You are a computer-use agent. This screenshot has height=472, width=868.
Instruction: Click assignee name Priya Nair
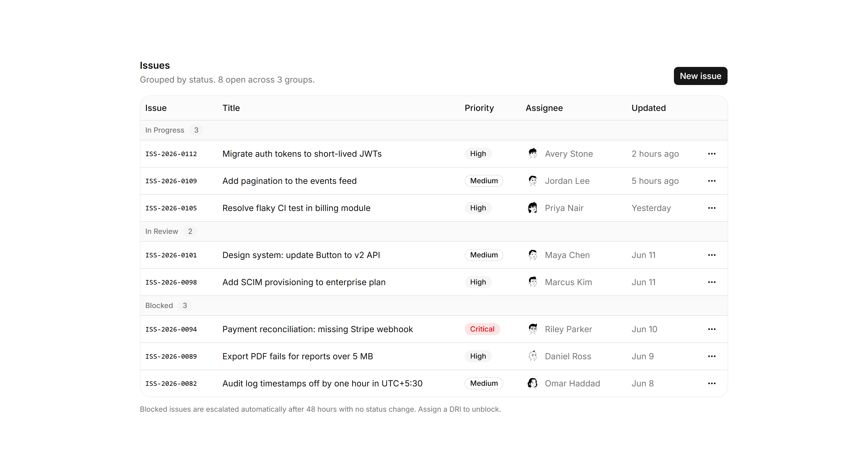(x=564, y=208)
